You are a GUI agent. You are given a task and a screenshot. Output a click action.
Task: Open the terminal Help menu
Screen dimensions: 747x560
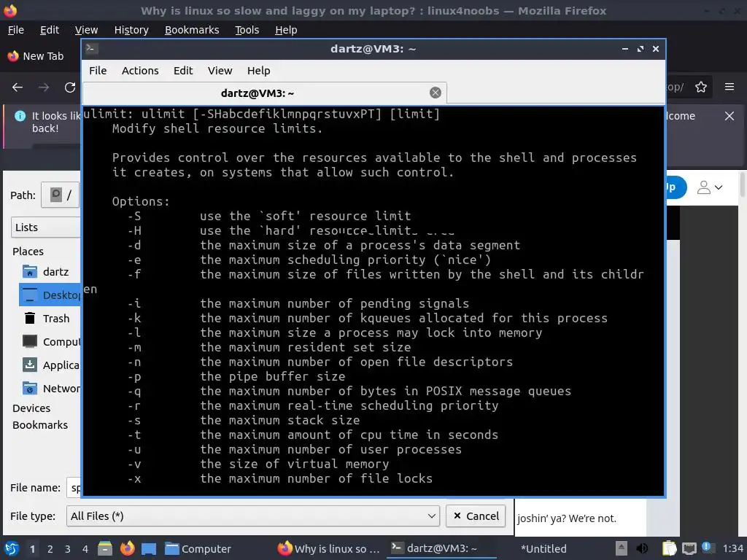[259, 71]
